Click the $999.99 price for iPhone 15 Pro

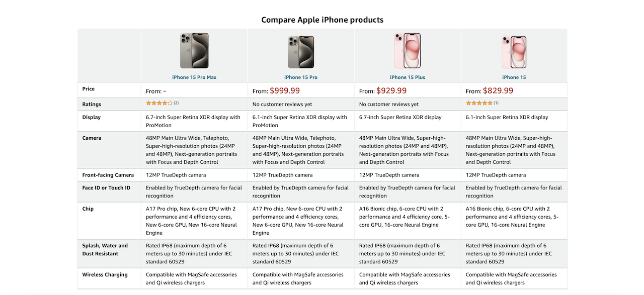pyautogui.click(x=285, y=91)
